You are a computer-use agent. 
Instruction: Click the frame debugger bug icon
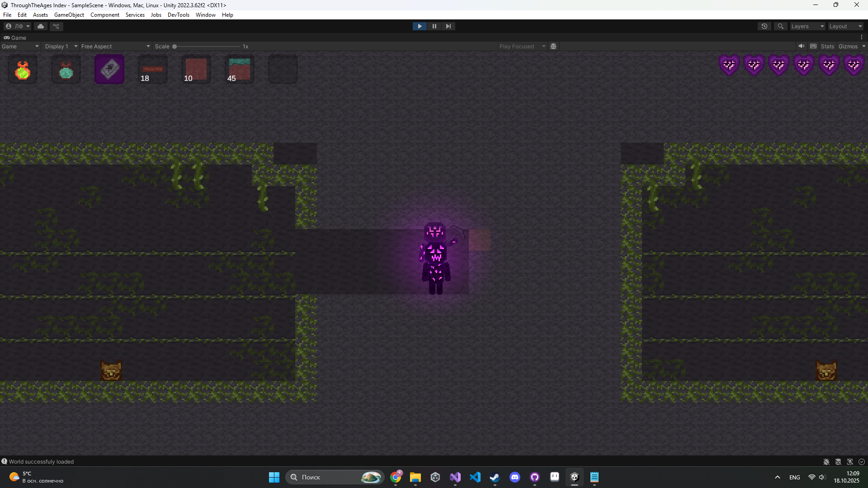[553, 46]
